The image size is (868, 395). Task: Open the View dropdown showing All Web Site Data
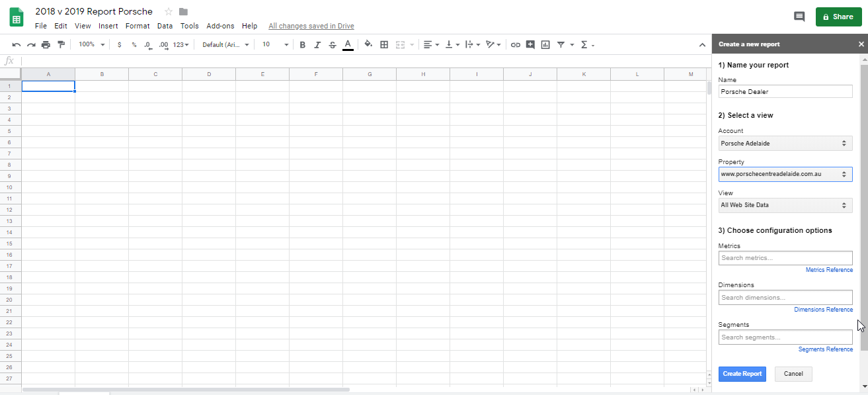click(x=785, y=205)
